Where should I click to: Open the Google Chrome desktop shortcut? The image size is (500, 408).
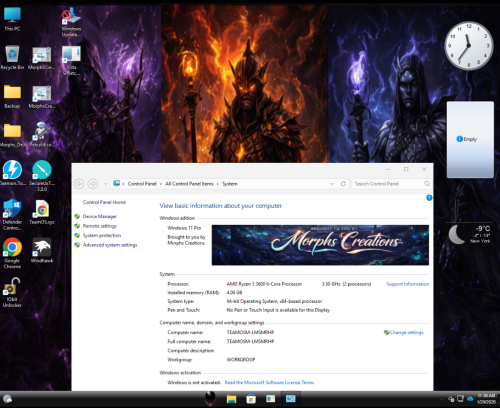point(12,253)
